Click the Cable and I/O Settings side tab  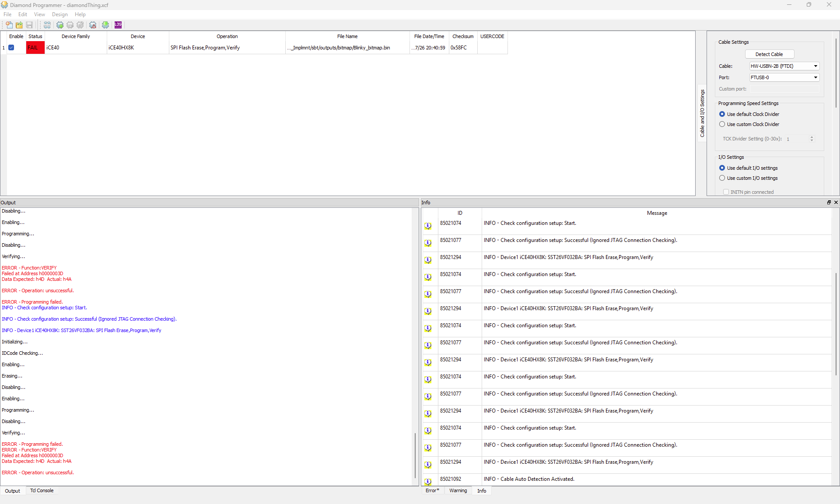(x=702, y=113)
